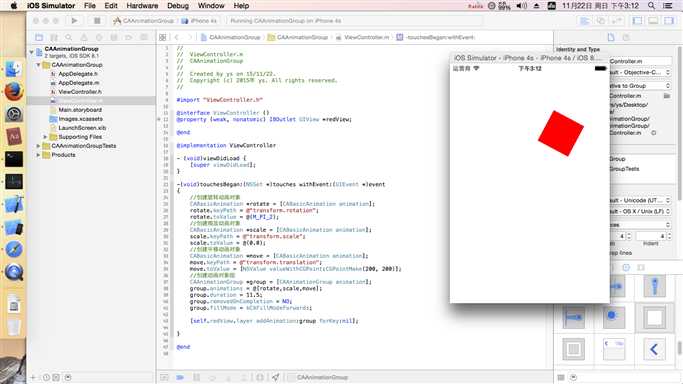Expand the Supporting Files folder
The width and height of the screenshot is (683, 384).
pyautogui.click(x=45, y=137)
